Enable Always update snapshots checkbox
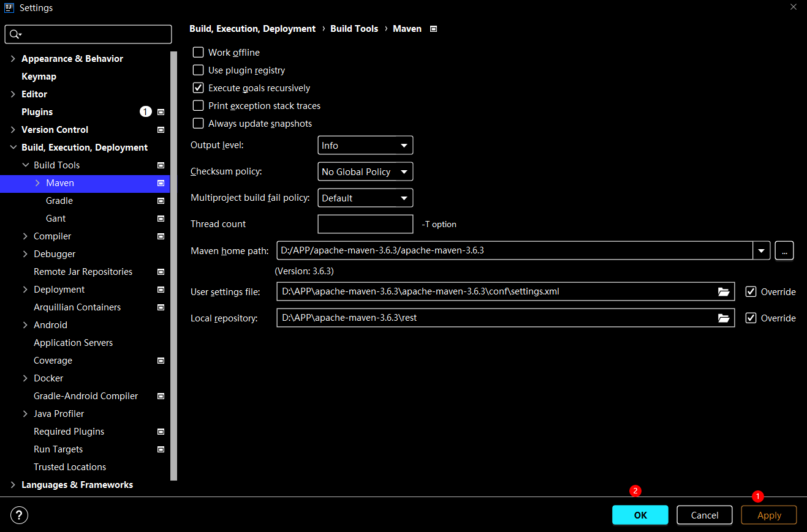The height and width of the screenshot is (532, 807). (198, 124)
